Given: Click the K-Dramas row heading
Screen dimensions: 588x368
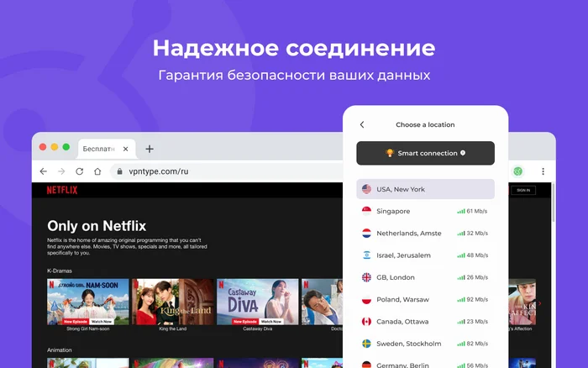Looking at the screenshot, I should (x=60, y=271).
